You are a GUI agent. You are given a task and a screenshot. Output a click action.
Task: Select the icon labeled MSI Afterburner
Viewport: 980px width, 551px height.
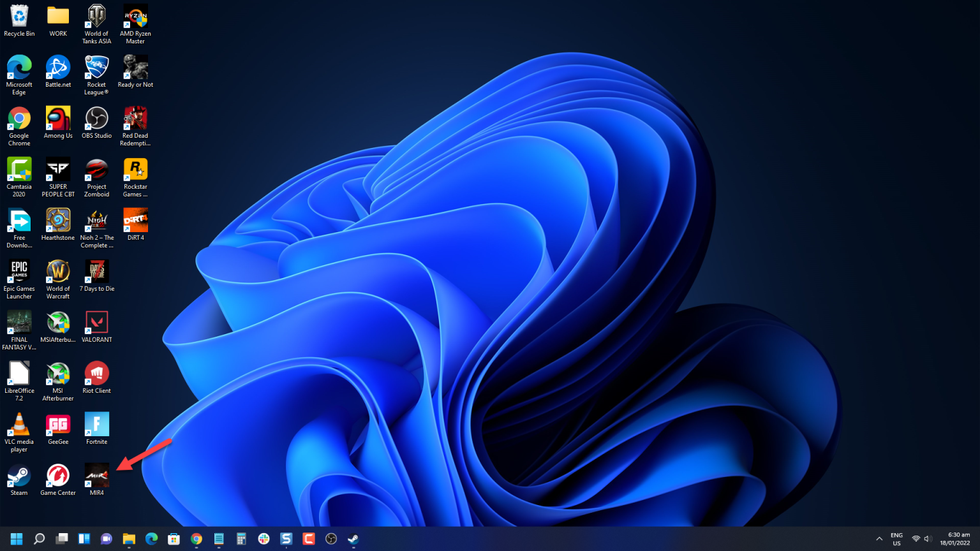click(58, 381)
